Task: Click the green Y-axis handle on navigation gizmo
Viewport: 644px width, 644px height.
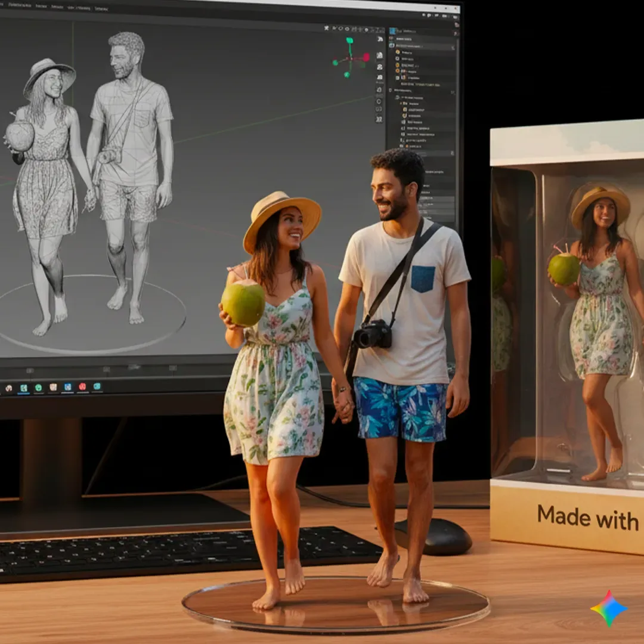Action: (x=349, y=42)
